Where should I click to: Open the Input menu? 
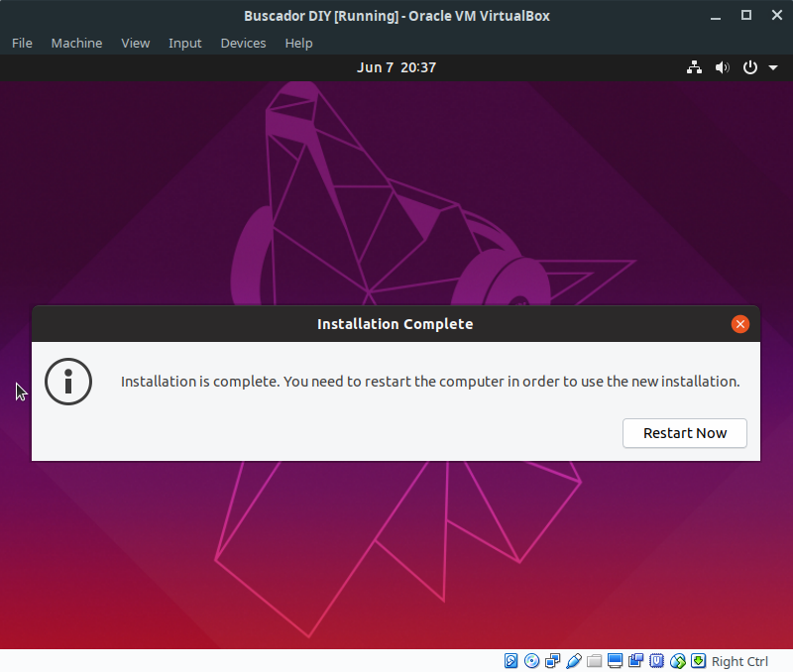coord(185,44)
